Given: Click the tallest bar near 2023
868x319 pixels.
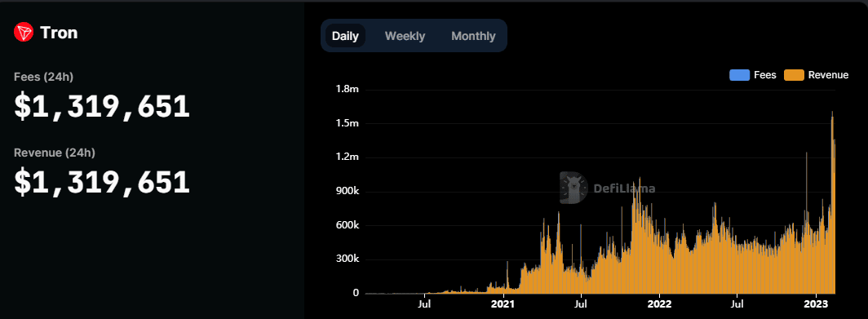Looking at the screenshot, I should click(832, 202).
